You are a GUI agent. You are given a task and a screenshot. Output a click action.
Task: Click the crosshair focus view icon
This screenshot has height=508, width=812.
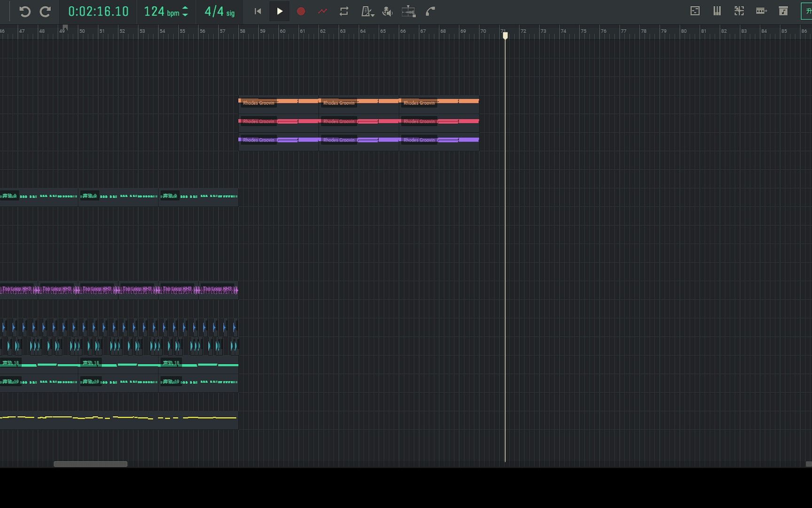click(x=739, y=11)
